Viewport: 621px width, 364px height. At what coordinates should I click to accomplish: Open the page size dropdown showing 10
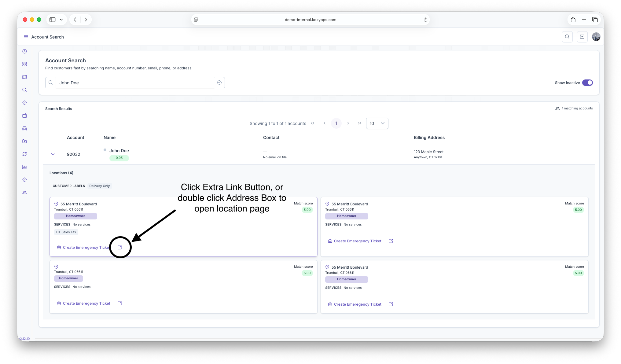pyautogui.click(x=377, y=123)
